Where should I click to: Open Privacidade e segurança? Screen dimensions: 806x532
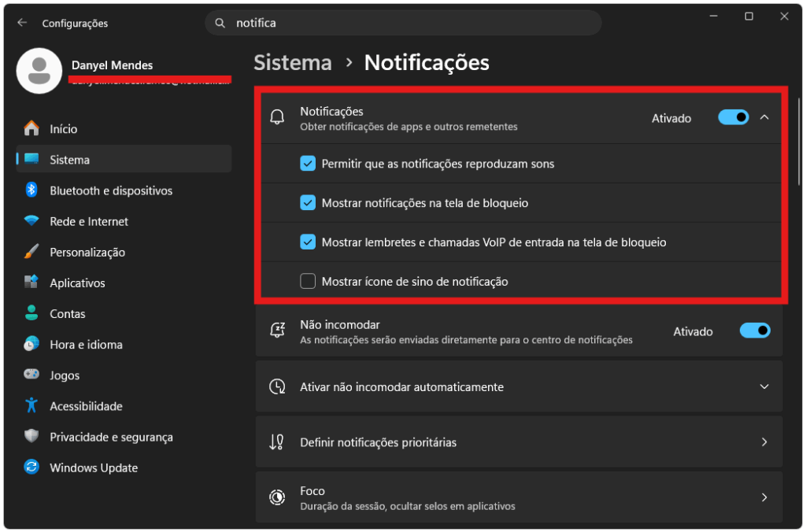(124, 437)
